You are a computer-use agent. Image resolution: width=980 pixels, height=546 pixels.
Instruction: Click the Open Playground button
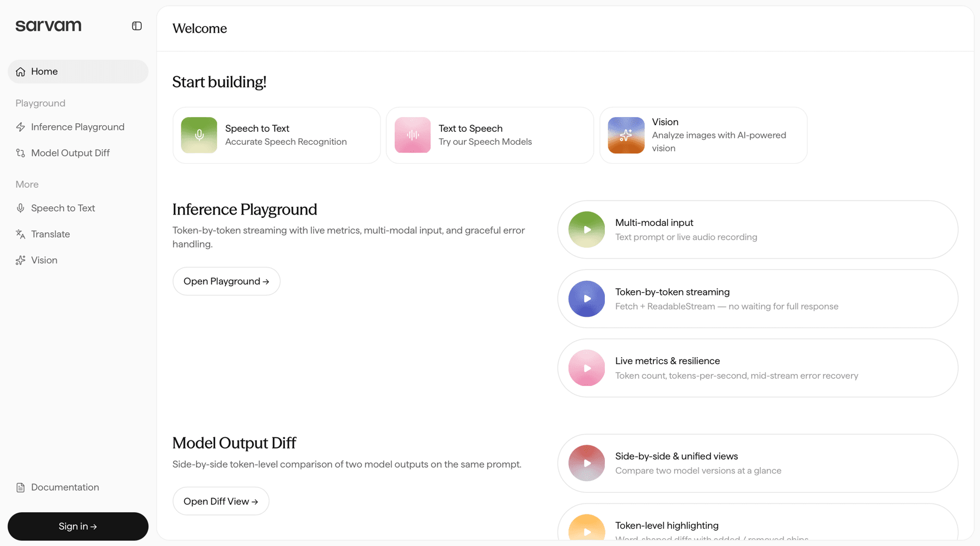tap(226, 281)
